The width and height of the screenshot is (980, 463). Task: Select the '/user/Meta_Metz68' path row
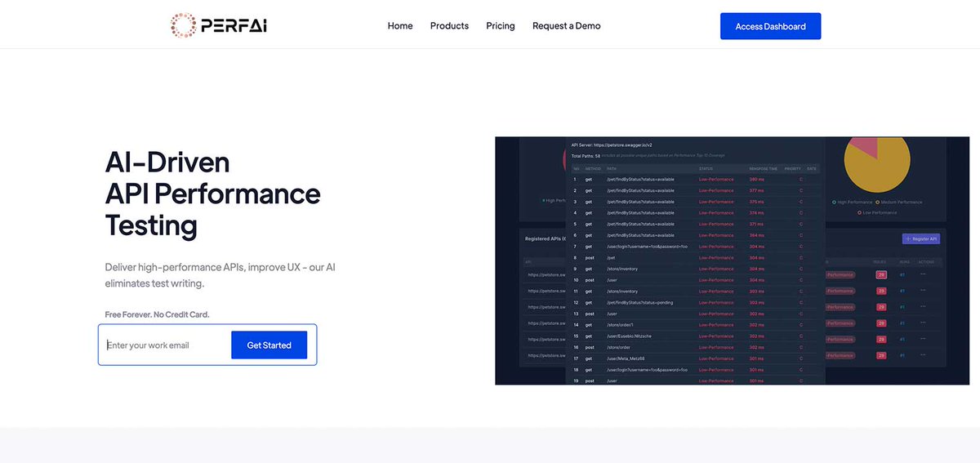click(694, 358)
